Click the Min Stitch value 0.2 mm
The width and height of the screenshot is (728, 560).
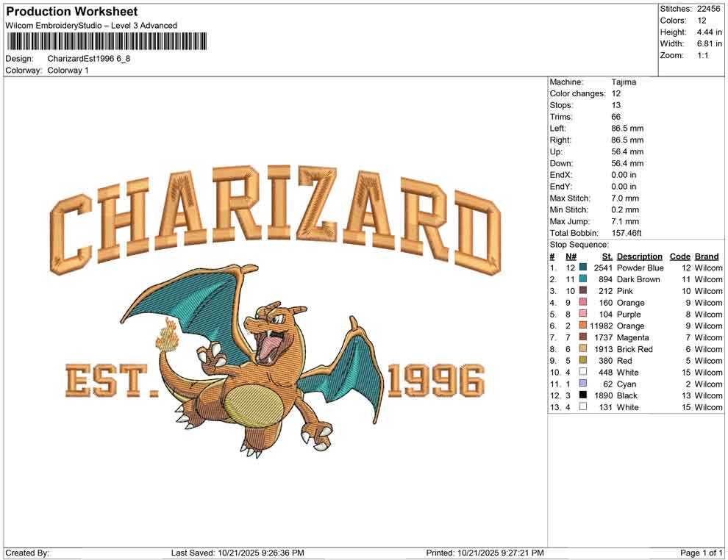[x=625, y=209]
